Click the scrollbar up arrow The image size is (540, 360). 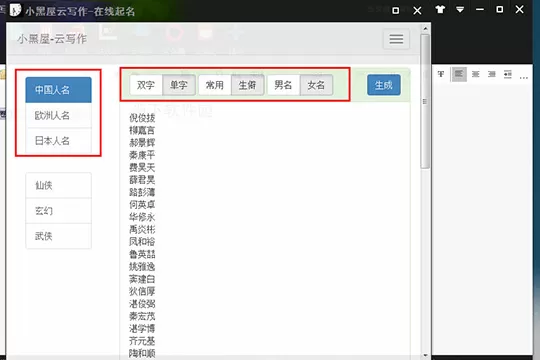point(425,29)
